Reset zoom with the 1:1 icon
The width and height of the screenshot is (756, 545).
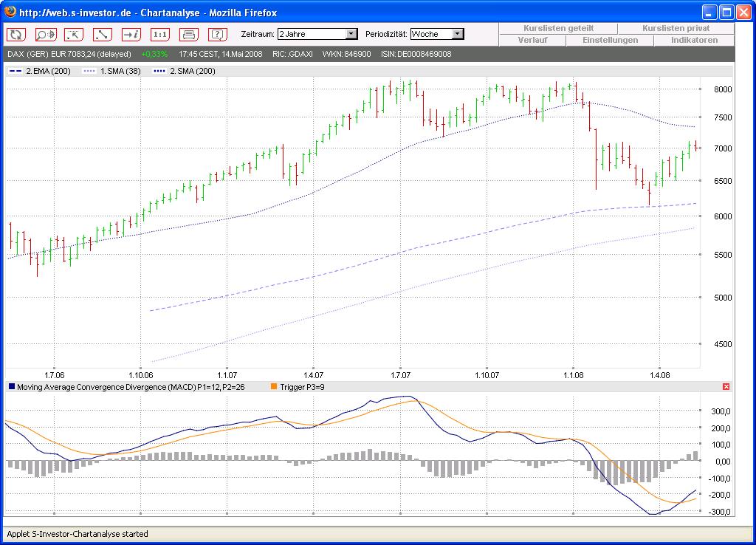pos(160,34)
